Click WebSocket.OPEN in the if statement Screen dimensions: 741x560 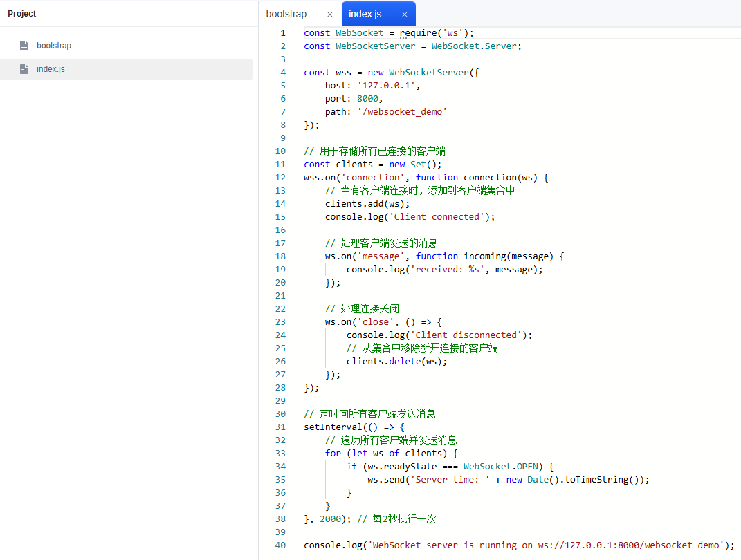(x=501, y=467)
